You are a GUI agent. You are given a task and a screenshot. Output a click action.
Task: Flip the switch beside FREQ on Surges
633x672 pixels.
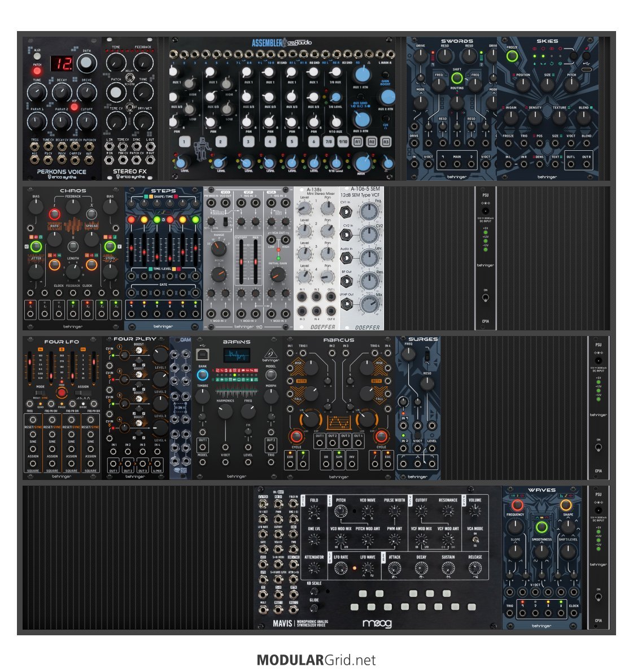point(426,355)
